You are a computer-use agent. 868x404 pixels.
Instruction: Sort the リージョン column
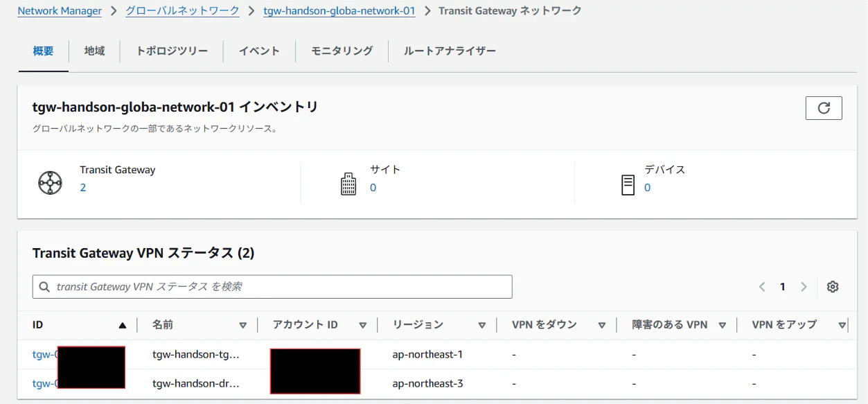(481, 325)
